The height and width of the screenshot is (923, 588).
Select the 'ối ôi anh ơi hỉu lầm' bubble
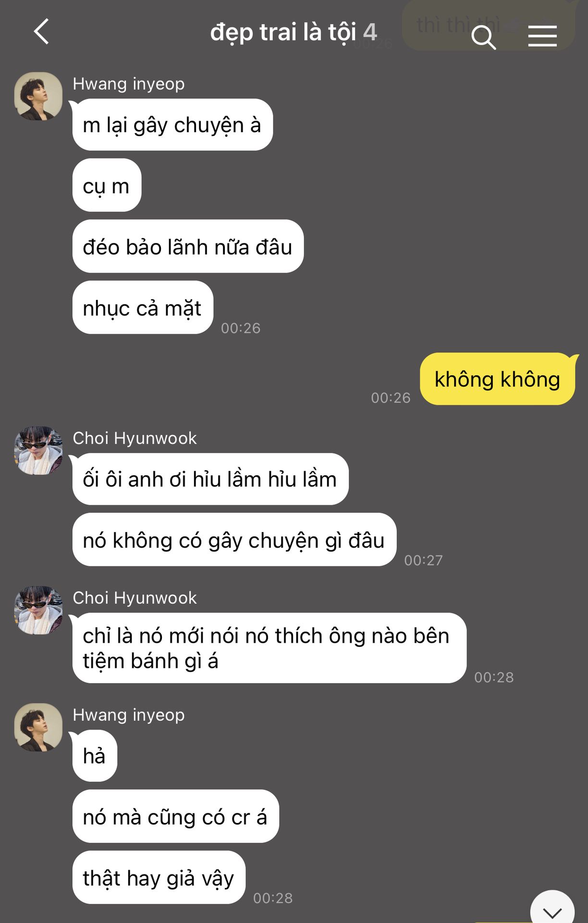210,479
